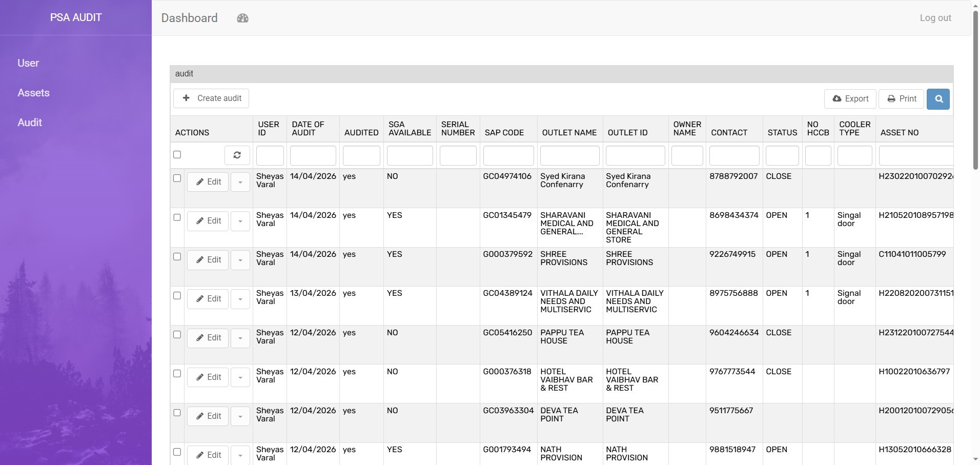Check the SHREE PROVISIONS row checkbox

point(177,256)
